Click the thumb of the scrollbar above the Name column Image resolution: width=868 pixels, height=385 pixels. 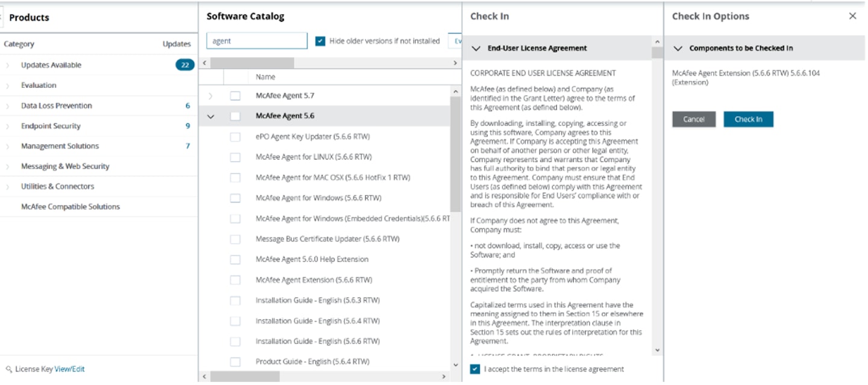[x=252, y=63]
